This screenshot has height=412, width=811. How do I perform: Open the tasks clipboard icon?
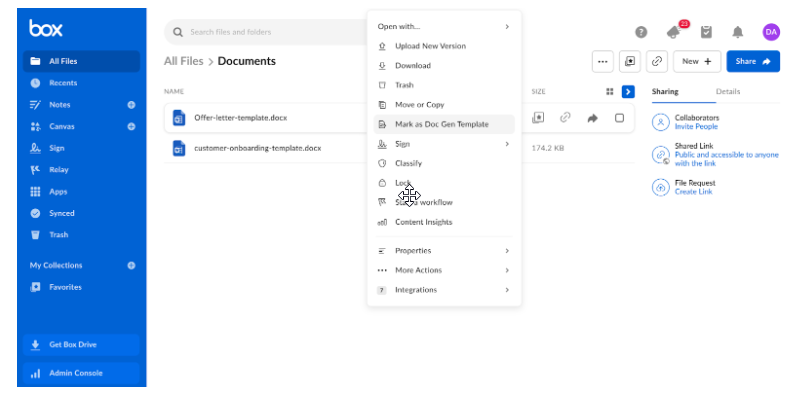tap(706, 32)
